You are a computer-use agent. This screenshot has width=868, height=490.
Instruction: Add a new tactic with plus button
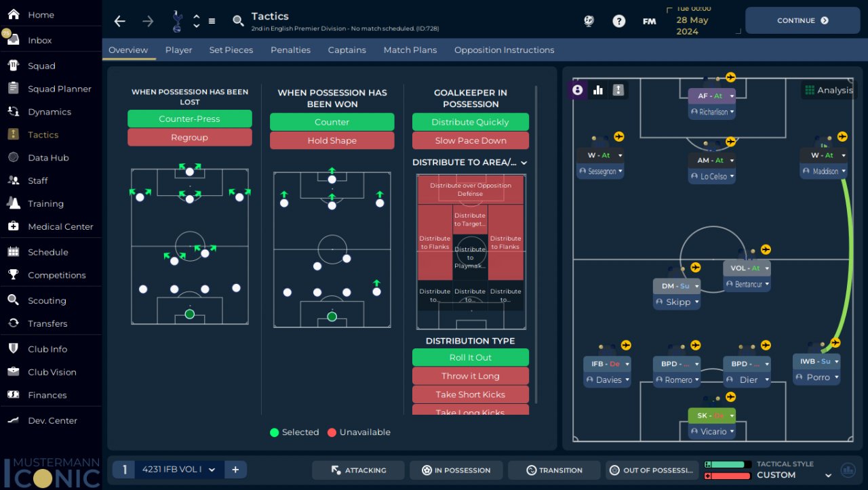[x=235, y=470]
